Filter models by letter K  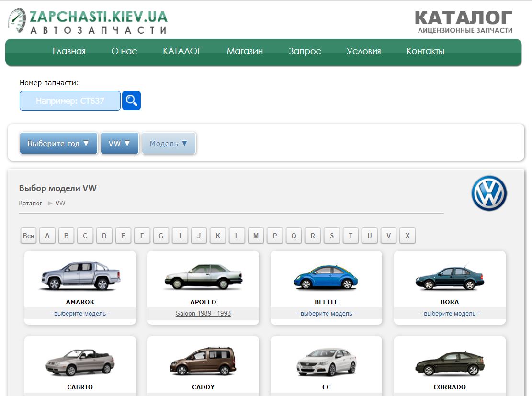218,236
